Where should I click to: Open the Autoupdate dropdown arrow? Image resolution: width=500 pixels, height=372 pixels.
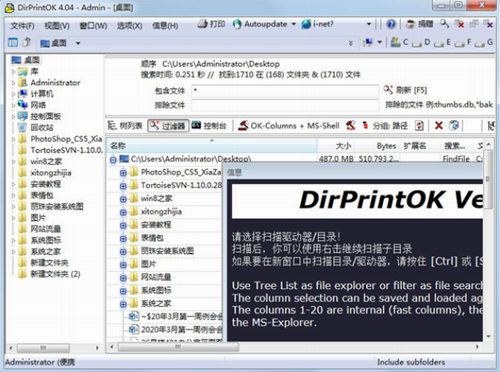point(294,24)
